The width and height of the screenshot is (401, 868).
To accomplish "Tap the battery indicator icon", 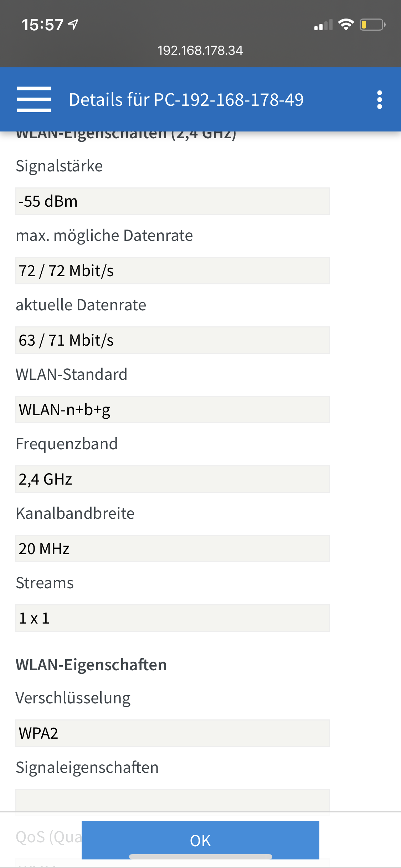I will click(372, 25).
